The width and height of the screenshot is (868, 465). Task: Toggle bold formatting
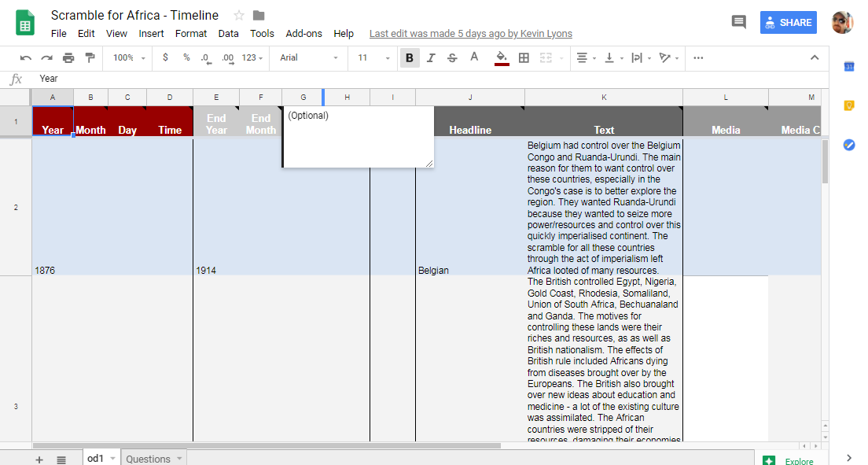(407, 57)
